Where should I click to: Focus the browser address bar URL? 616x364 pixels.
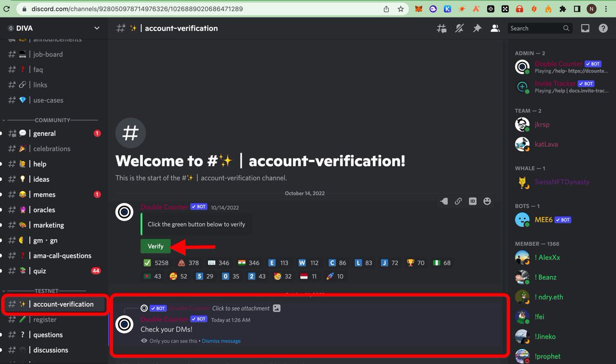click(x=137, y=9)
